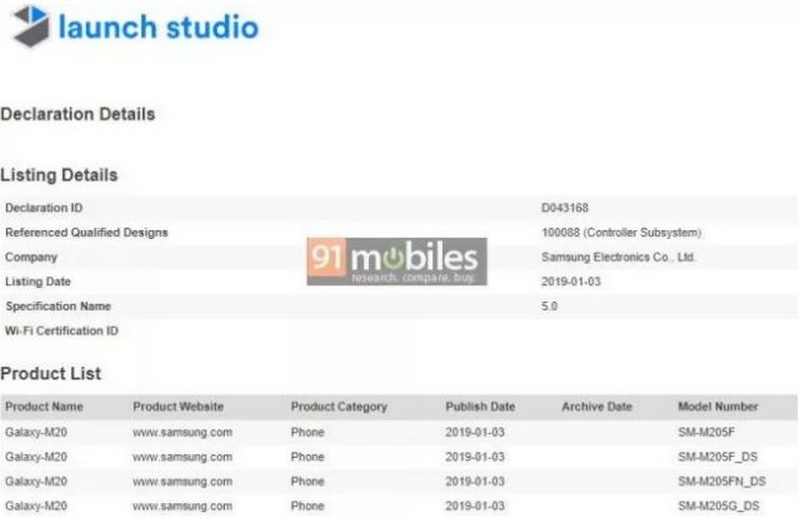Select the Declaration Details heading

(x=78, y=114)
